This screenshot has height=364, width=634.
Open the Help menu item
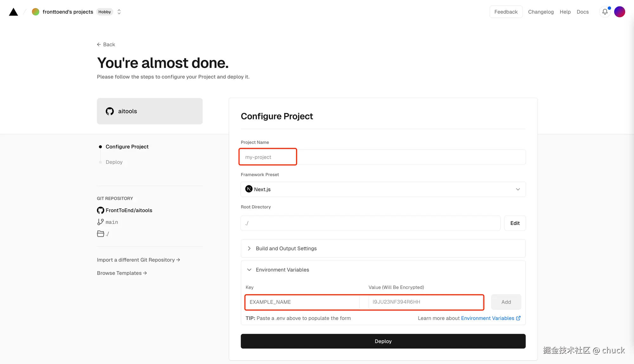565,12
